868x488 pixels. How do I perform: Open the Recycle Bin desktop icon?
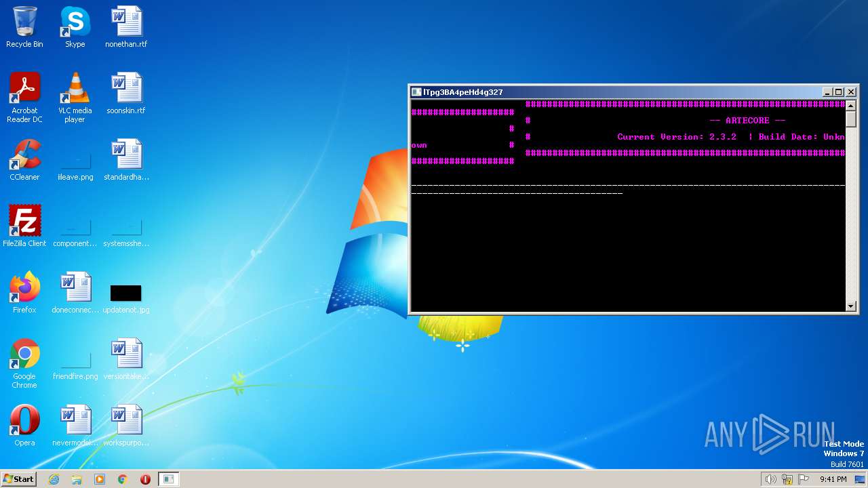click(x=24, y=28)
